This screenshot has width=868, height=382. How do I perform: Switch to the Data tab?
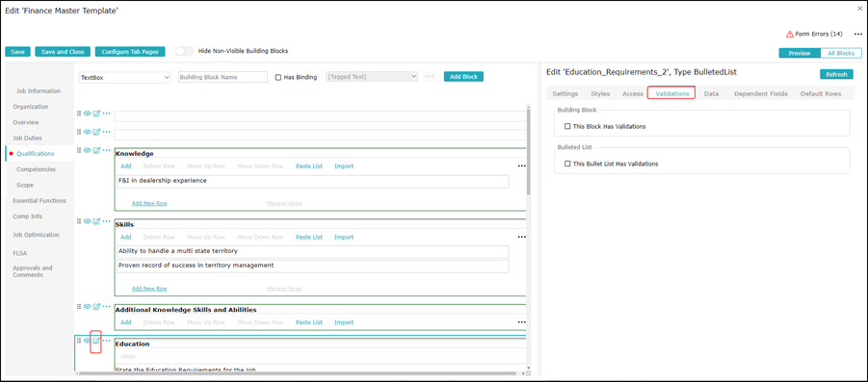pyautogui.click(x=711, y=94)
